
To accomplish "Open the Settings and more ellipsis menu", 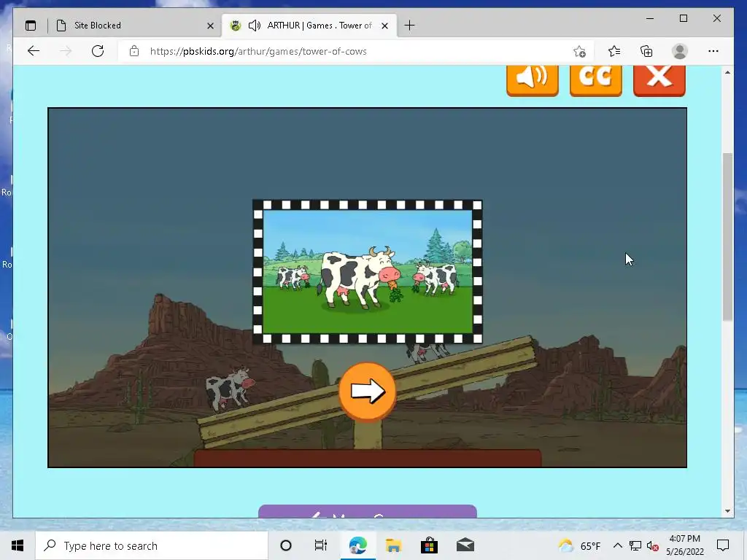I will pos(713,51).
